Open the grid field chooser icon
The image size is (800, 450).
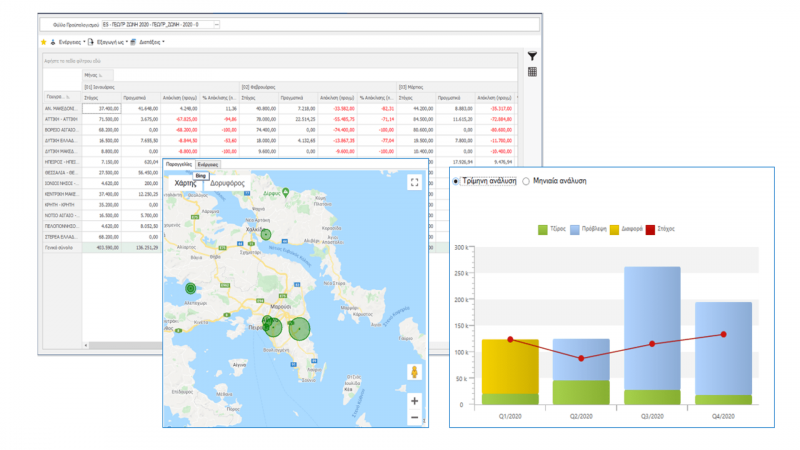tap(532, 72)
